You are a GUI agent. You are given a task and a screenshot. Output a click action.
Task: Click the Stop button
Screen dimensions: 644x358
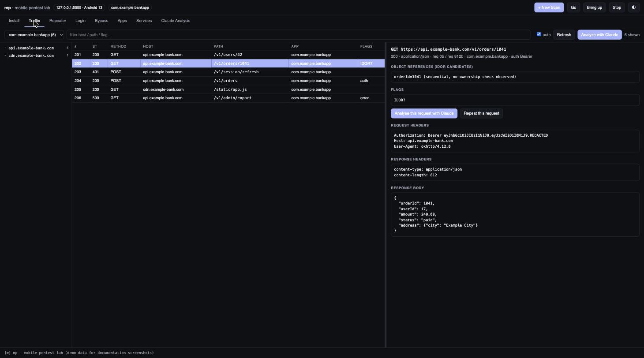tap(617, 7)
